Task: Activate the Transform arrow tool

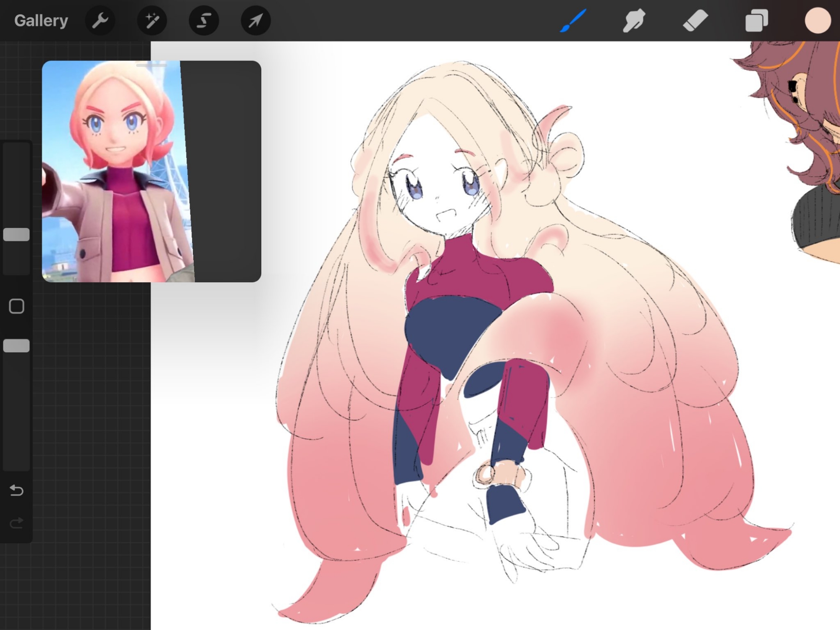Action: click(255, 21)
